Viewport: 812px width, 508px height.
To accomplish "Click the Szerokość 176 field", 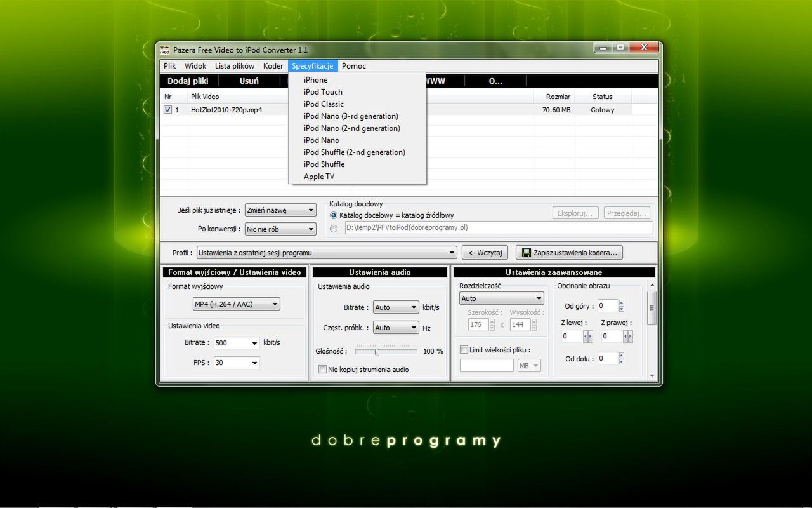I will pyautogui.click(x=478, y=324).
